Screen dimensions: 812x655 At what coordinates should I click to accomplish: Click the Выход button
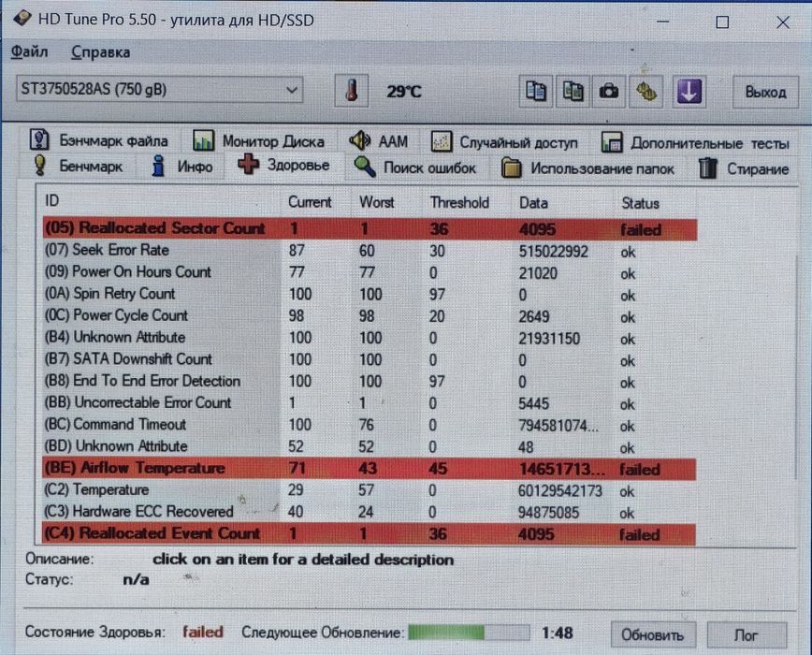tap(765, 92)
